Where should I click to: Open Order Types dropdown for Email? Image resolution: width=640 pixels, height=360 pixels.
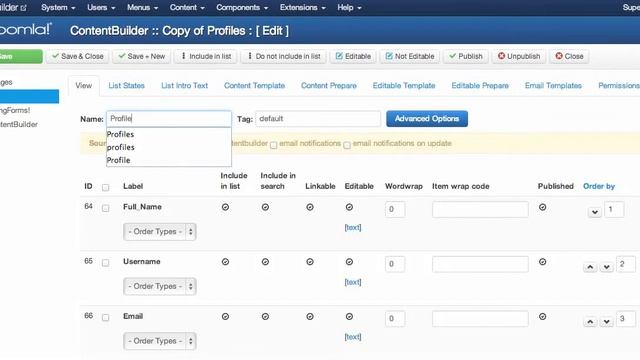pyautogui.click(x=160, y=341)
